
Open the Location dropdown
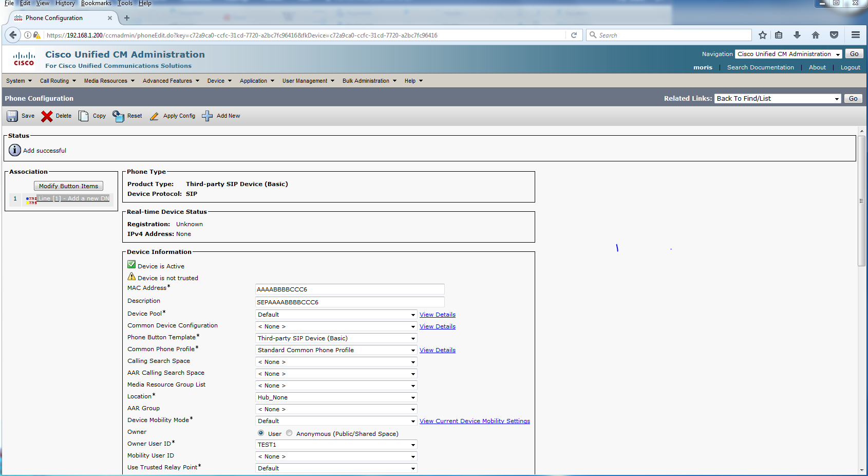tap(336, 397)
